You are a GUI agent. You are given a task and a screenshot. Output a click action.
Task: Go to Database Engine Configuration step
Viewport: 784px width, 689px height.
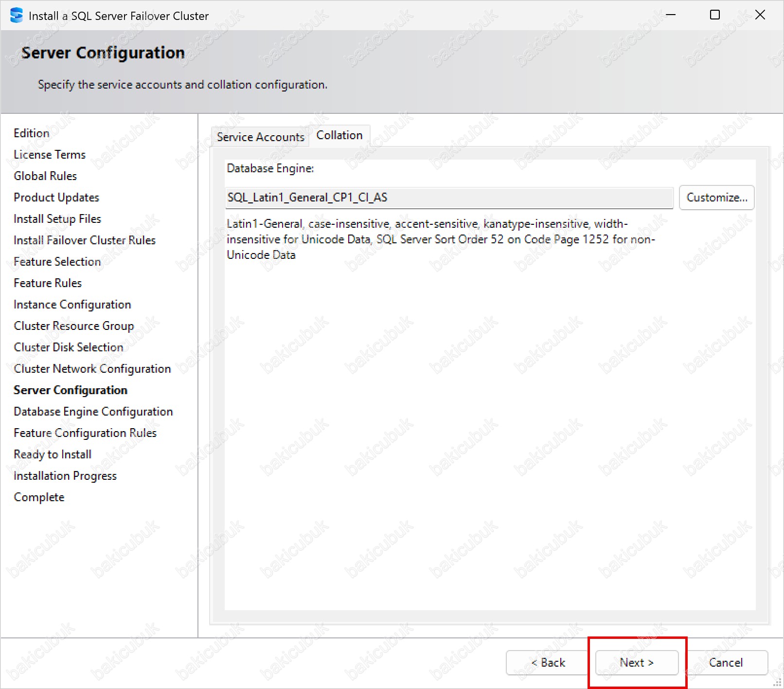click(93, 412)
